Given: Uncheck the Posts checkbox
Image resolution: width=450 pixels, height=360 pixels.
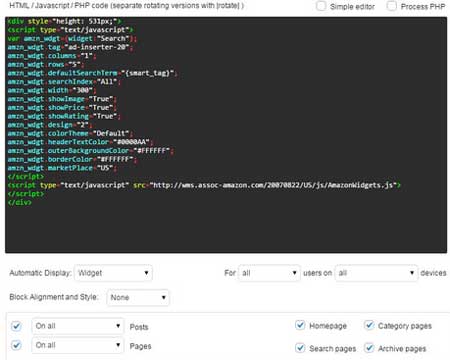Looking at the screenshot, I should coord(16,326).
